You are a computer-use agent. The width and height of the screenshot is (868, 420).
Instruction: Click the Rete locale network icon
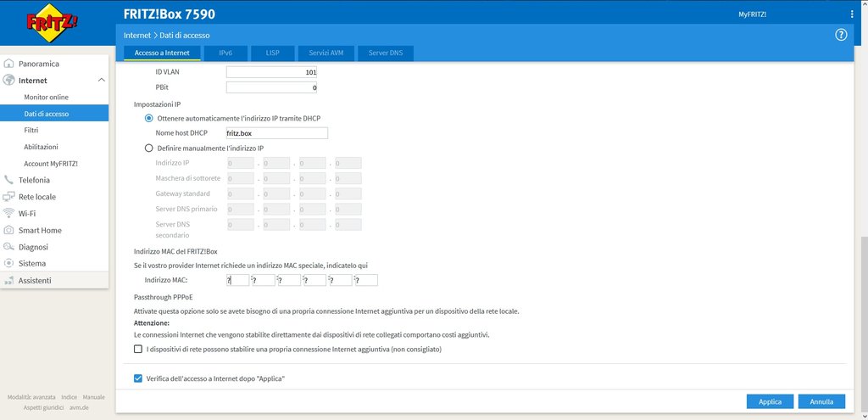(8, 197)
